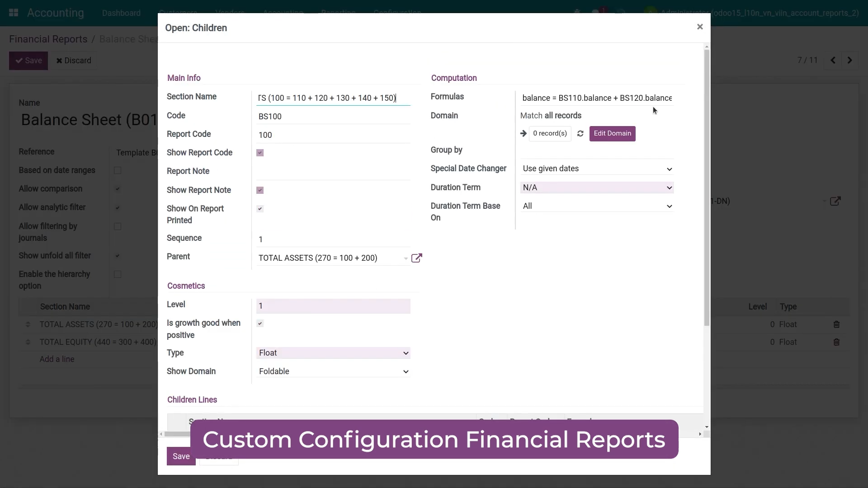Navigate to Financial Reports breadcrumb

[x=48, y=39]
